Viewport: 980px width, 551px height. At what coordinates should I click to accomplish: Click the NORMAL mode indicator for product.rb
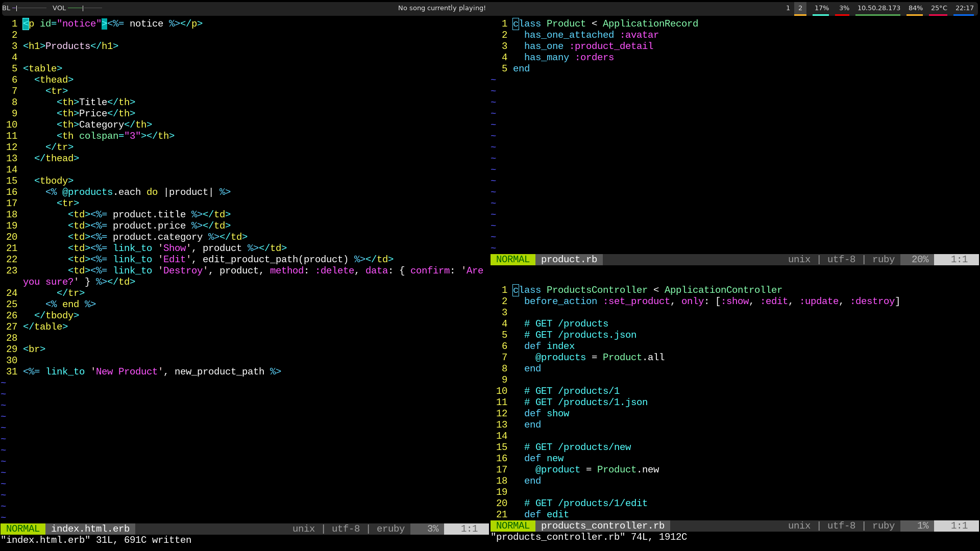tap(512, 259)
